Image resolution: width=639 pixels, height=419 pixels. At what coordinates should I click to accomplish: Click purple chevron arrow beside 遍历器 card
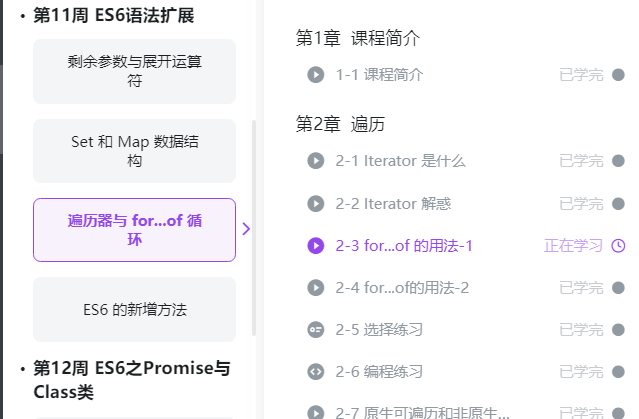click(246, 229)
